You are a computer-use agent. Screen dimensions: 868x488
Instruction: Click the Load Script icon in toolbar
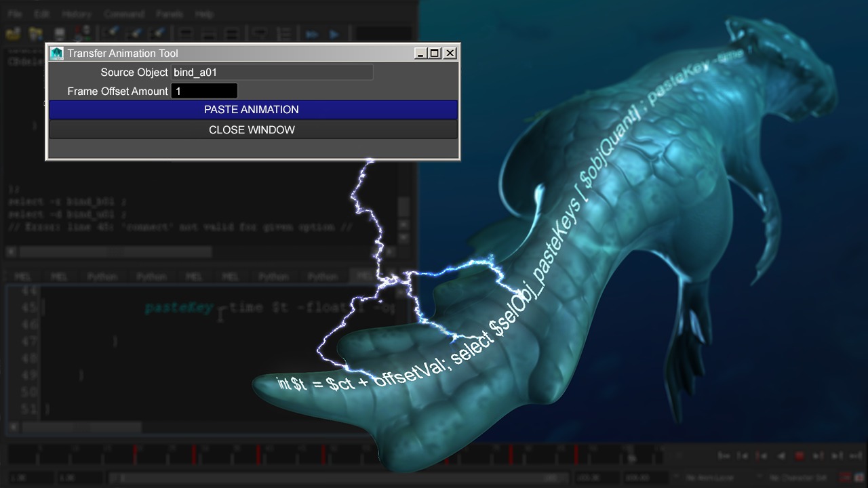(13, 33)
